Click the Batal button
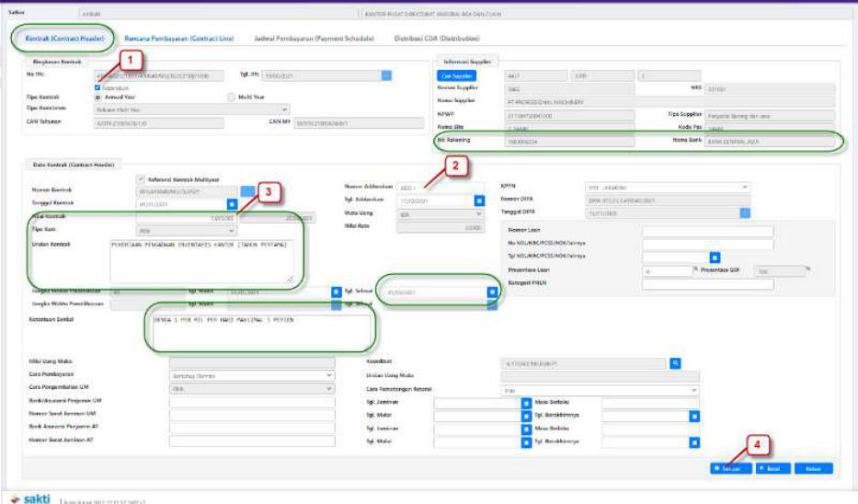Screen dimensions: 858x504 (x=772, y=468)
